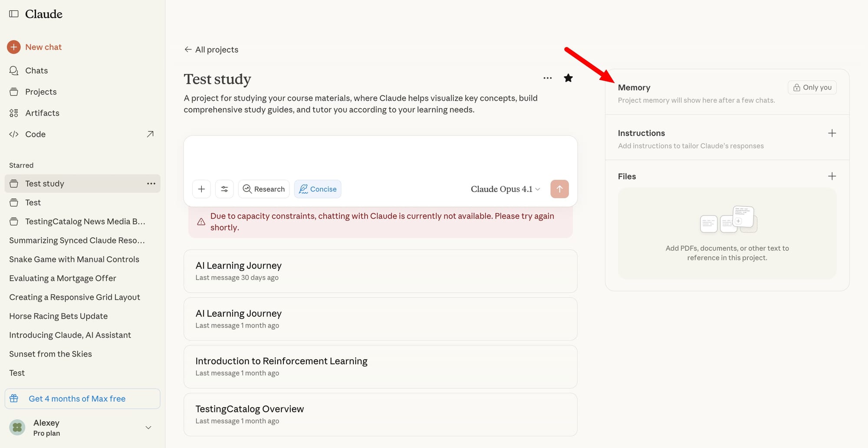Go to Artifacts in the sidebar

coord(42,113)
